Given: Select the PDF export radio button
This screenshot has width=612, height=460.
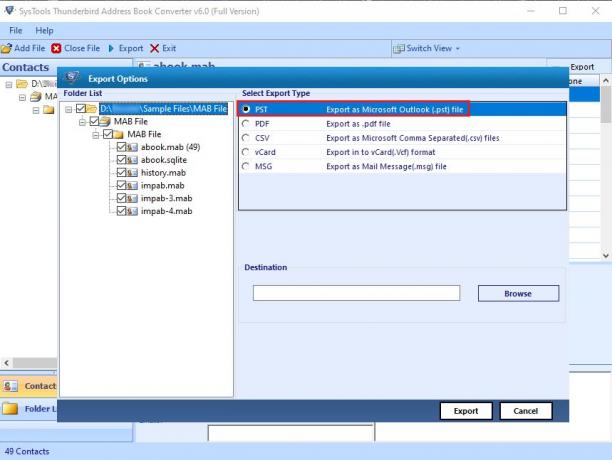Looking at the screenshot, I should point(246,124).
